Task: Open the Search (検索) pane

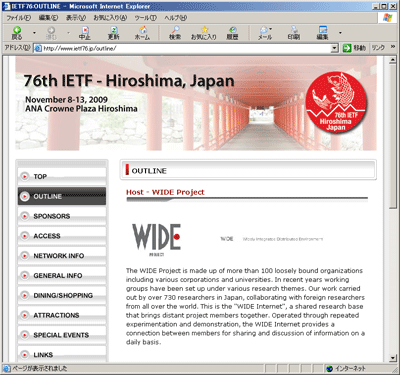Action: (x=175, y=33)
